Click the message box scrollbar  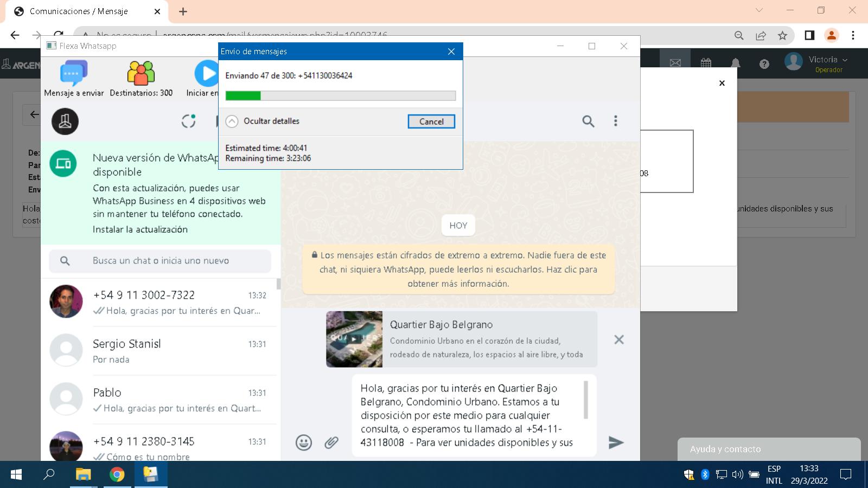(x=586, y=400)
